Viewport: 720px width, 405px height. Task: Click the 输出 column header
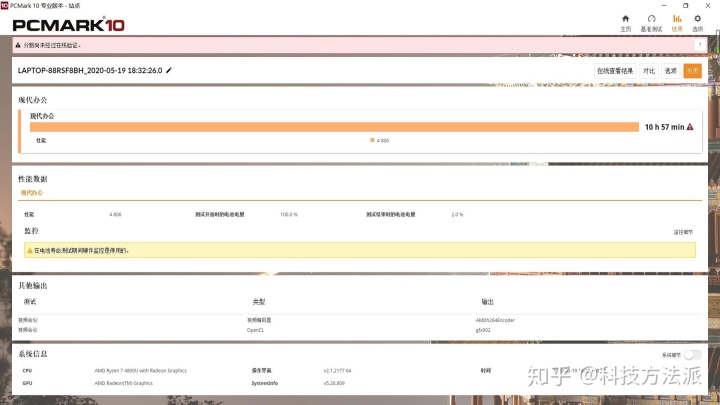click(x=487, y=302)
